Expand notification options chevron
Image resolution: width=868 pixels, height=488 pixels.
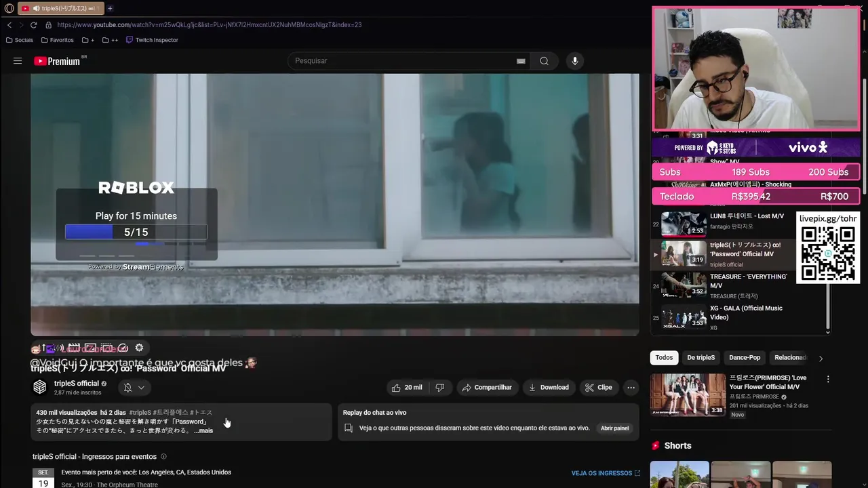tap(141, 388)
